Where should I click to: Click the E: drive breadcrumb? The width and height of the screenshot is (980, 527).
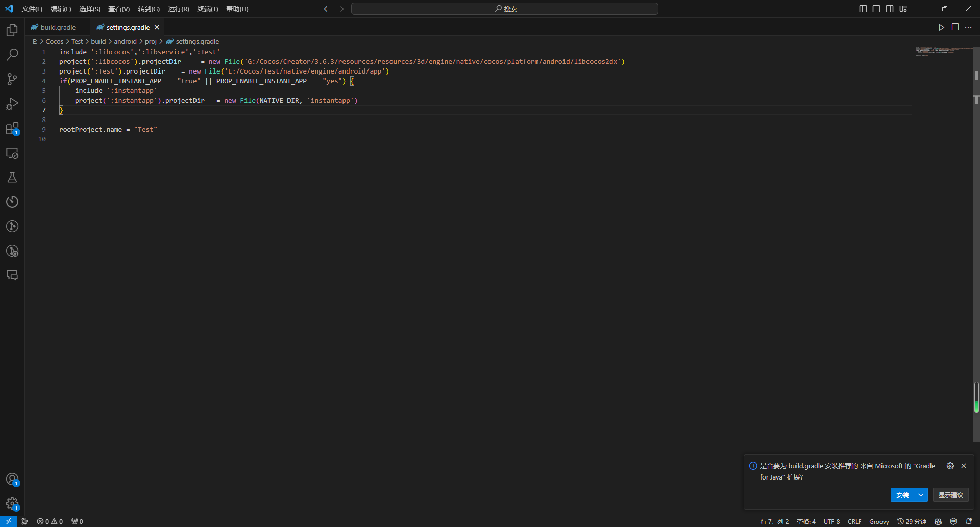pyautogui.click(x=35, y=41)
